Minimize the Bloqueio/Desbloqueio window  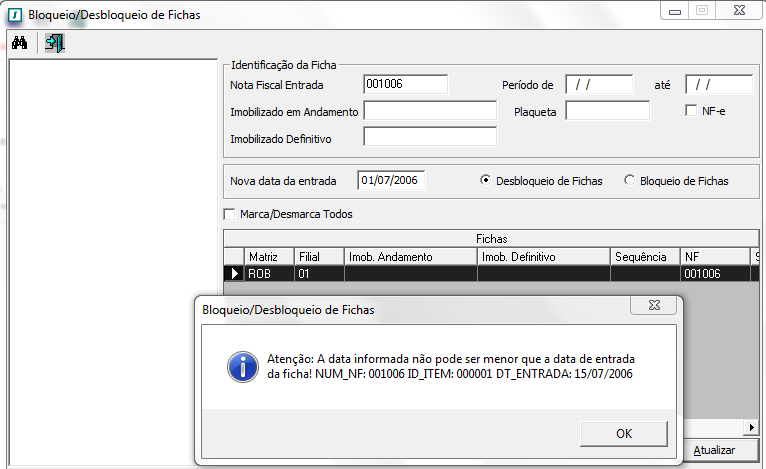(x=675, y=11)
